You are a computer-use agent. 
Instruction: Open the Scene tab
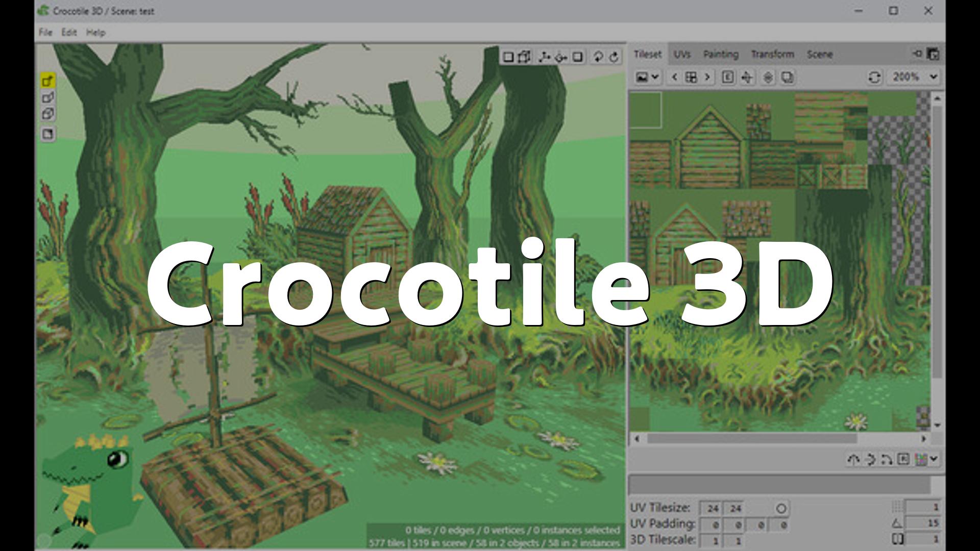(x=820, y=54)
